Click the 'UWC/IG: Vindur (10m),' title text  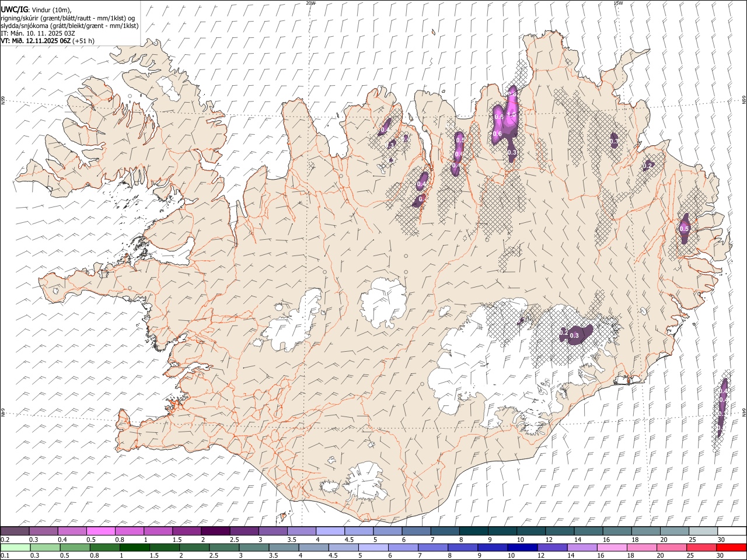pos(36,10)
